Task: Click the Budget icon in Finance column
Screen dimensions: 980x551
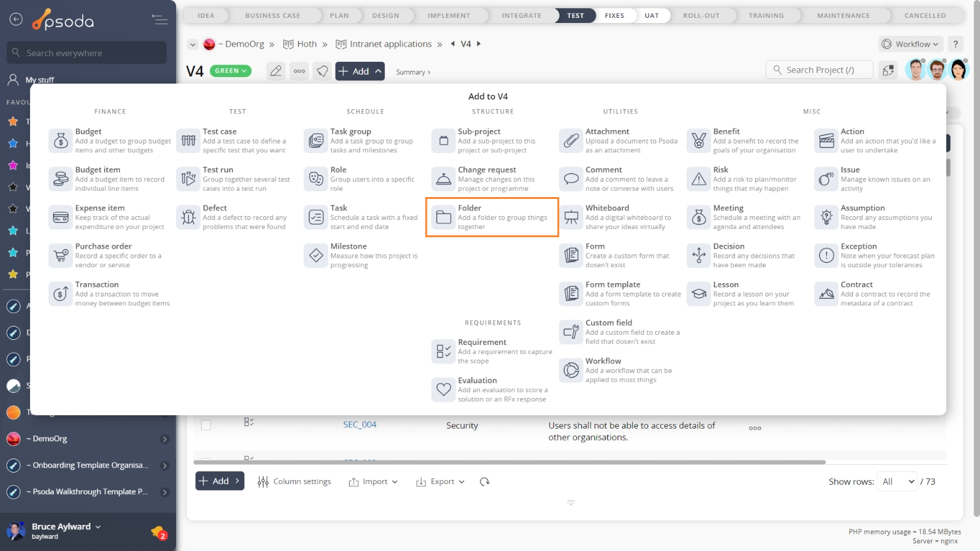Action: (61, 140)
